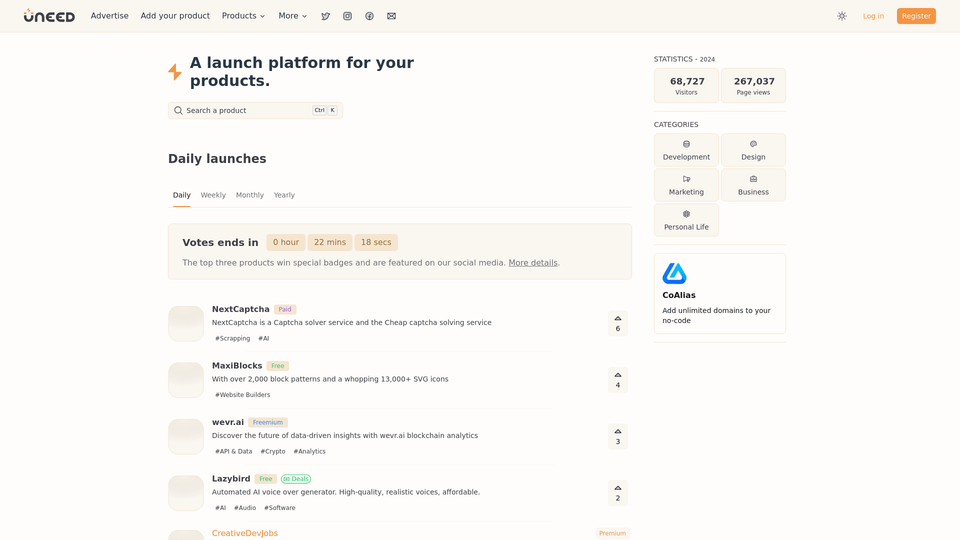Click the Log in link
The width and height of the screenshot is (960, 540).
pos(873,16)
